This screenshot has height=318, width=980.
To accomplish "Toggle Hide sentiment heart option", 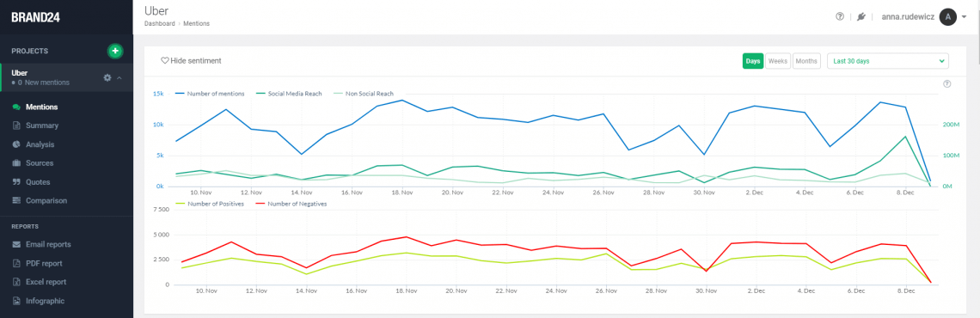I will click(191, 61).
